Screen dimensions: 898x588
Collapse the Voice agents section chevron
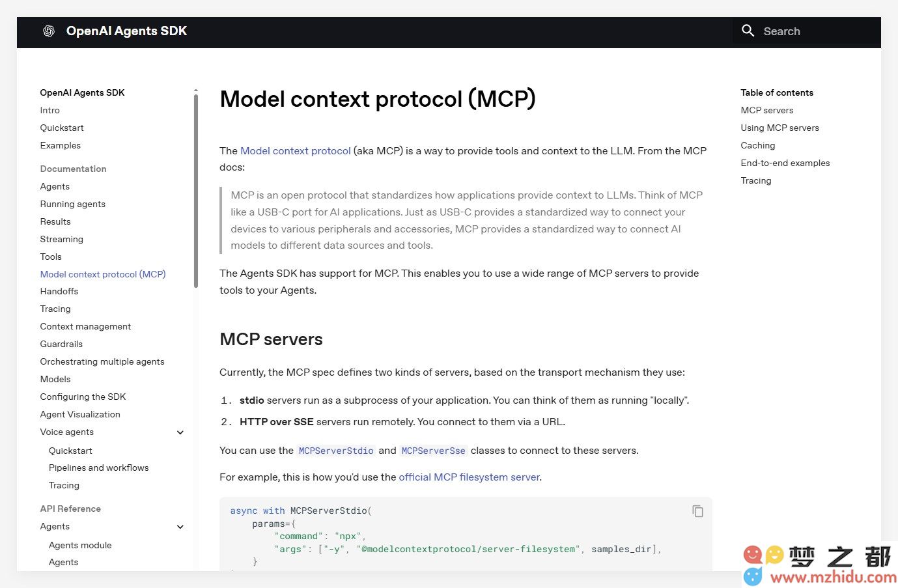pyautogui.click(x=180, y=432)
